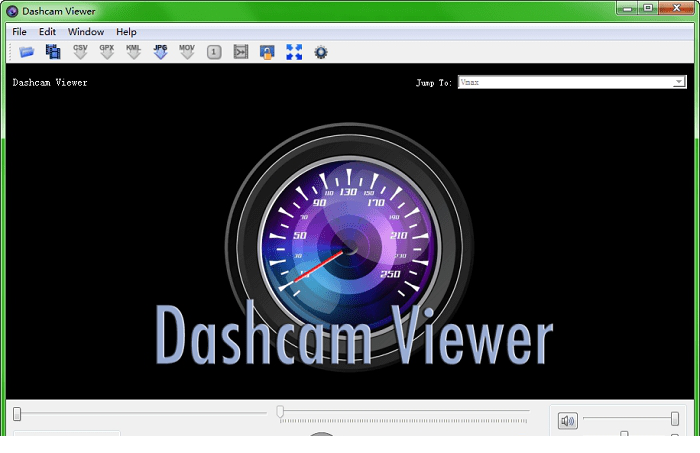Click the Dashcam Viewer speedometer logo
The width and height of the screenshot is (700, 453).
pyautogui.click(x=350, y=246)
